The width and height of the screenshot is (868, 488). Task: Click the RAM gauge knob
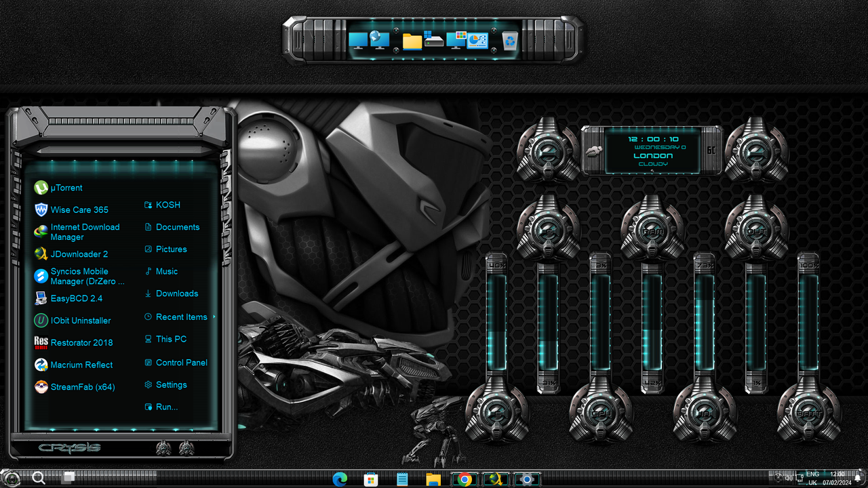652,228
